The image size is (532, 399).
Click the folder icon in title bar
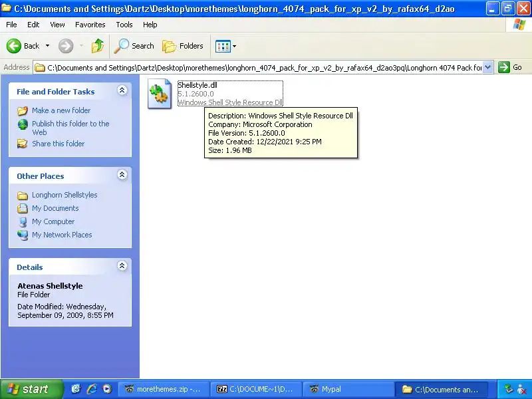tap(6, 8)
